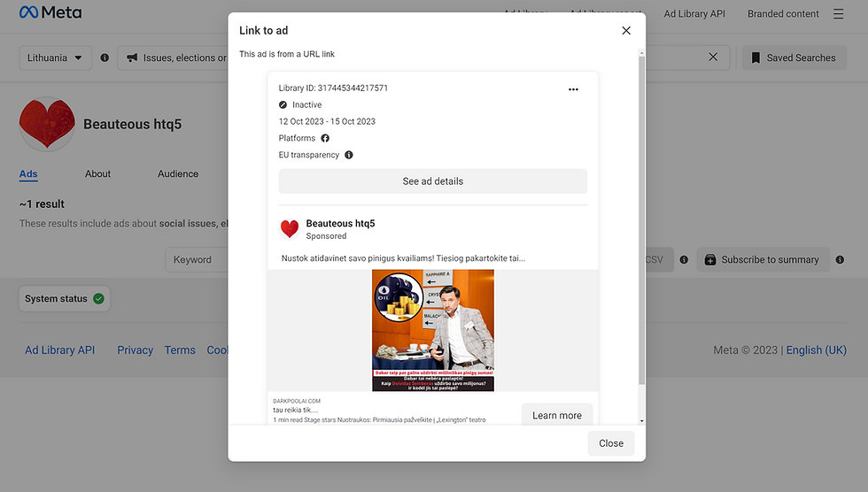868x492 pixels.
Task: Change language via English (UK) link
Action: [817, 350]
